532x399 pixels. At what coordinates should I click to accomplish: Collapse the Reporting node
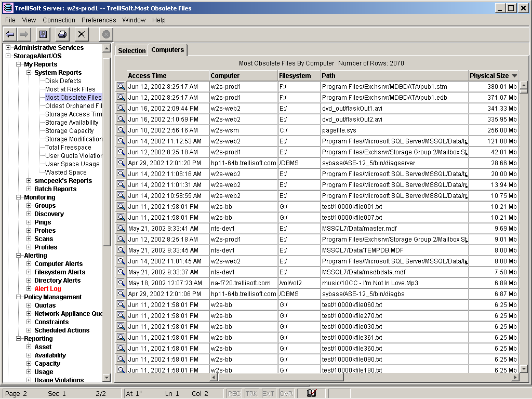pyautogui.click(x=19, y=339)
